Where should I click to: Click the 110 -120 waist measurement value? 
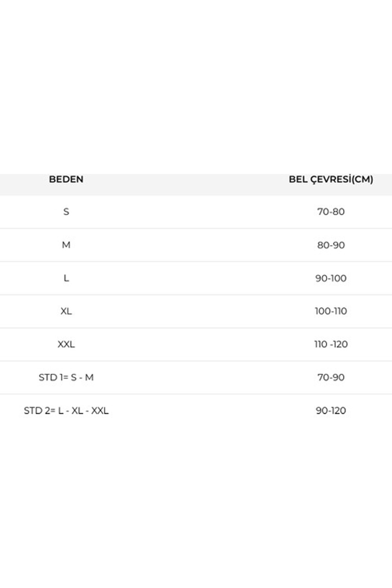[x=331, y=344]
